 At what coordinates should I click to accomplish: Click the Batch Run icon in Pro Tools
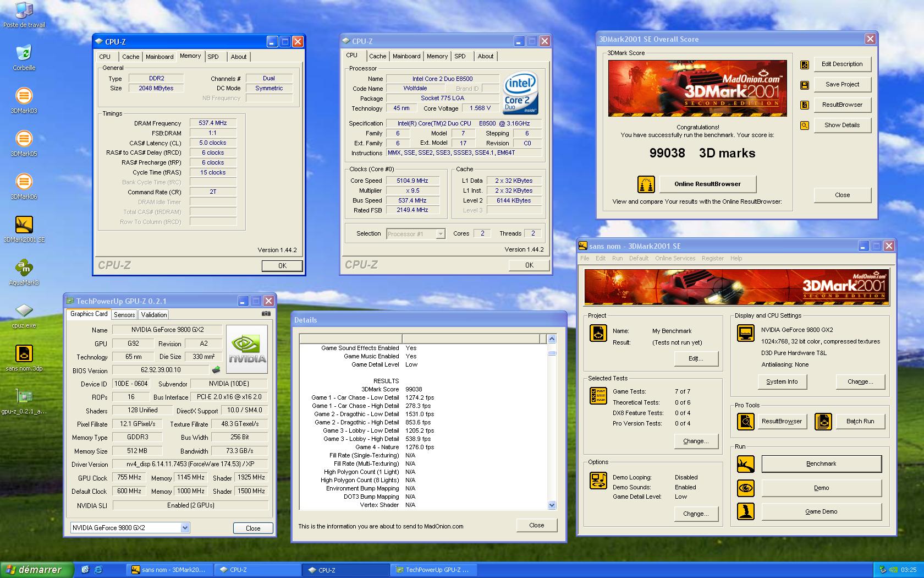click(823, 422)
